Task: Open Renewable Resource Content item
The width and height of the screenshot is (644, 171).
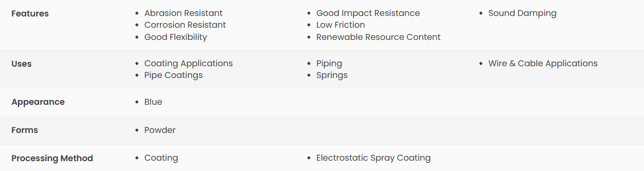Action: coord(378,37)
